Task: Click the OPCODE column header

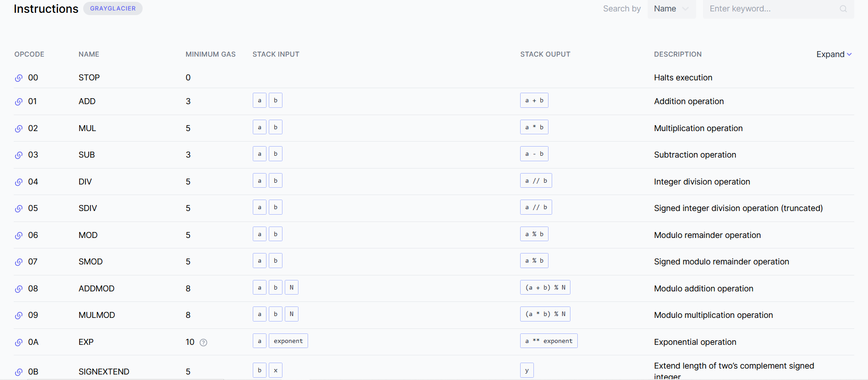Action: pos(29,54)
